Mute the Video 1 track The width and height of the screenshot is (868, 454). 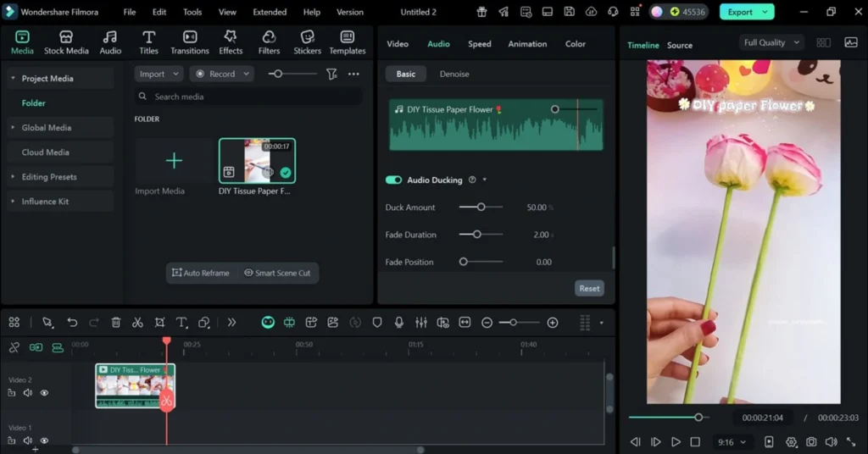coord(28,440)
